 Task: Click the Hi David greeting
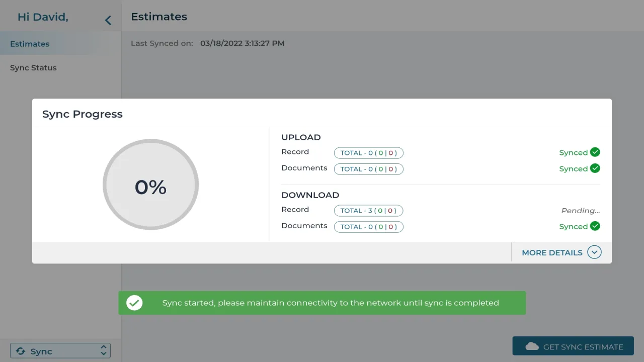(43, 17)
